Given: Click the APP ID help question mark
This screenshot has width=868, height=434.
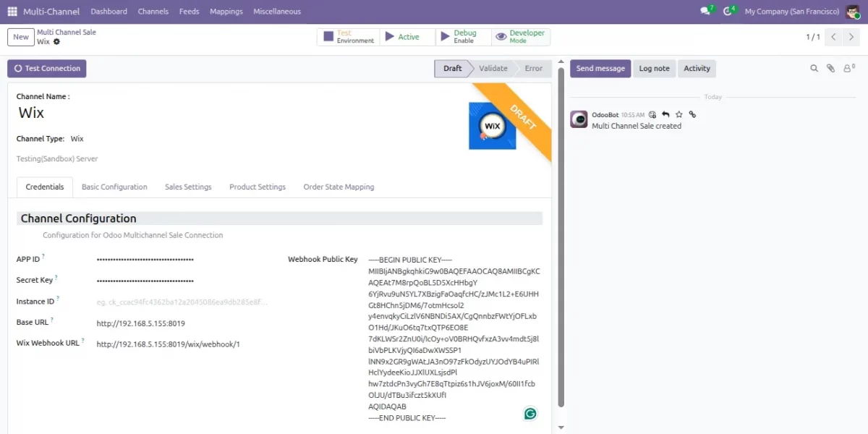Looking at the screenshot, I should click(43, 256).
